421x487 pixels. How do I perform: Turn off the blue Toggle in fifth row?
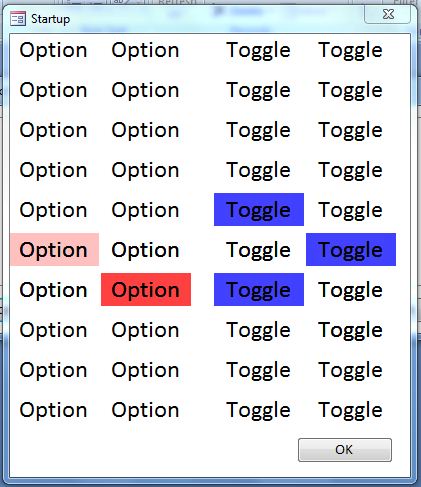click(259, 209)
